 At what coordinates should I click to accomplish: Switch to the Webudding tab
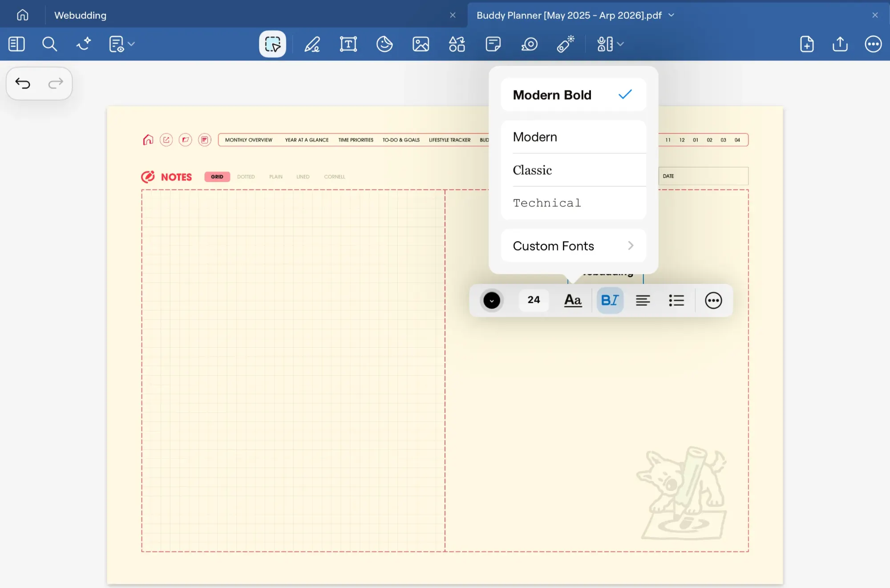[81, 15]
